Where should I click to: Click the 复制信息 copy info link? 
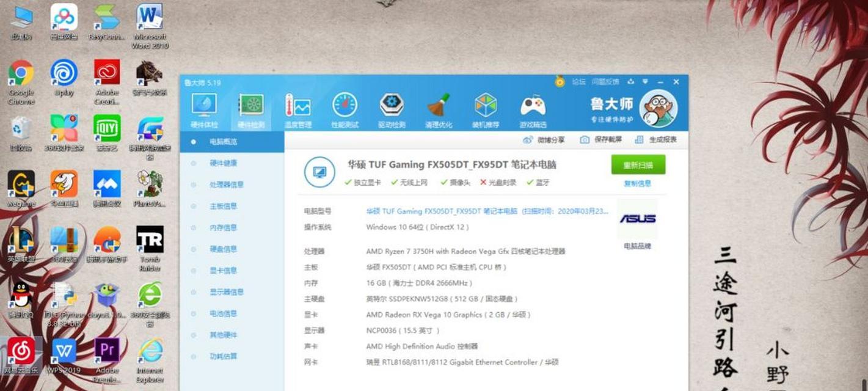[637, 183]
